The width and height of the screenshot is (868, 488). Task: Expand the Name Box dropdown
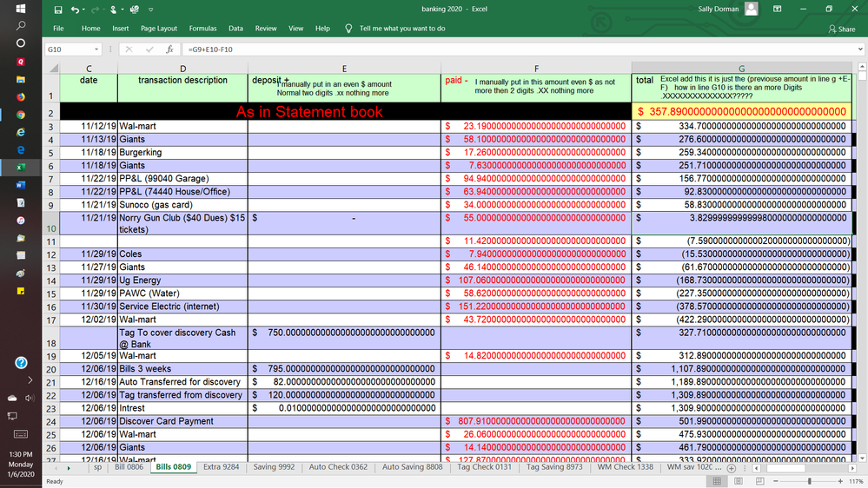pos(96,49)
